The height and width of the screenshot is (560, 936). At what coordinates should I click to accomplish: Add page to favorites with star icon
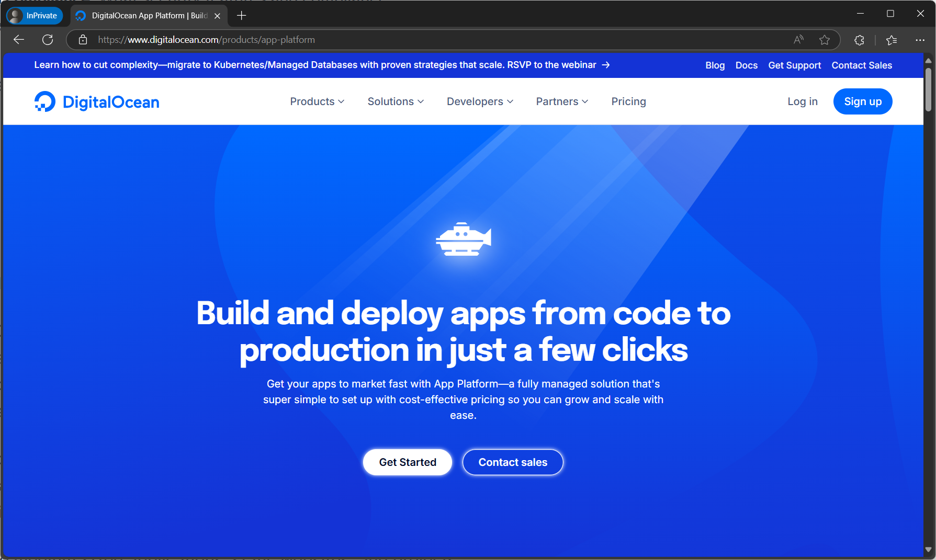click(825, 40)
